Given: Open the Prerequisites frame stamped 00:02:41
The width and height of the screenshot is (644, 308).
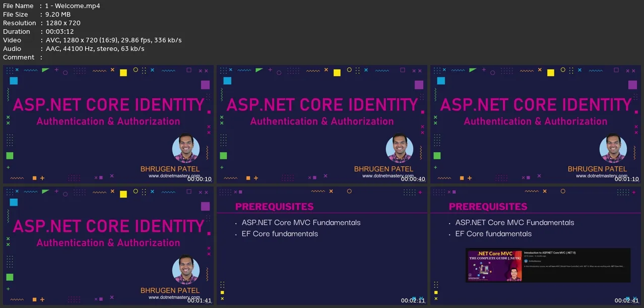Looking at the screenshot, I should click(x=535, y=245).
